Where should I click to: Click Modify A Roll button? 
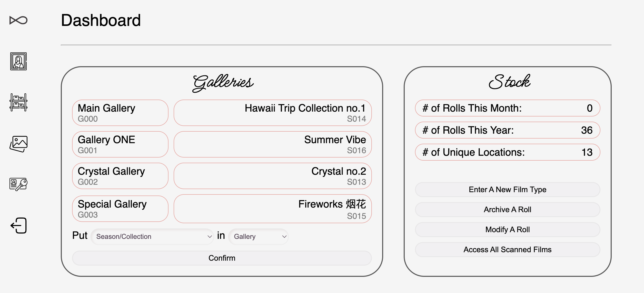tap(507, 230)
